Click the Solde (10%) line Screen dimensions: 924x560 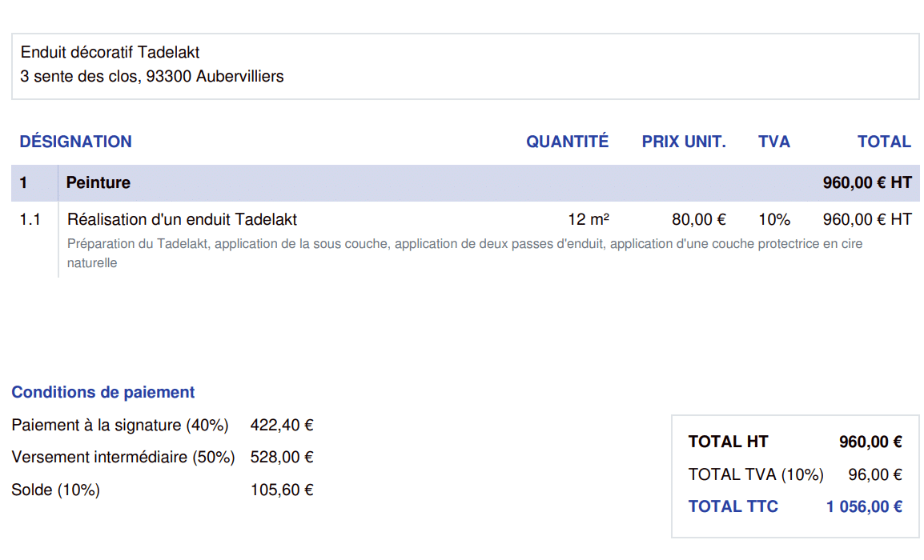(55, 490)
